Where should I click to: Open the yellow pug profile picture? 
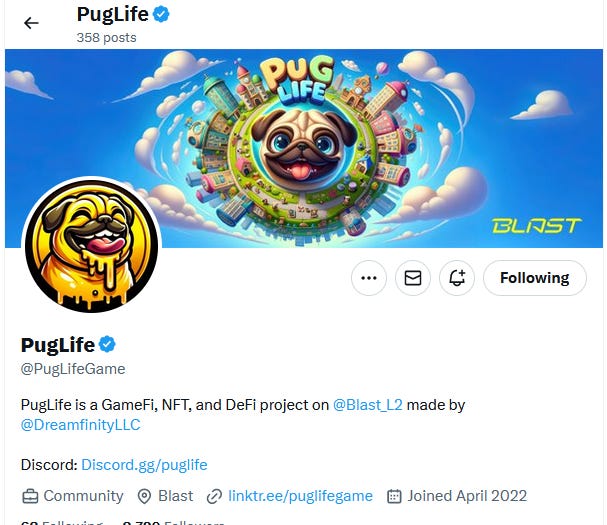92,245
